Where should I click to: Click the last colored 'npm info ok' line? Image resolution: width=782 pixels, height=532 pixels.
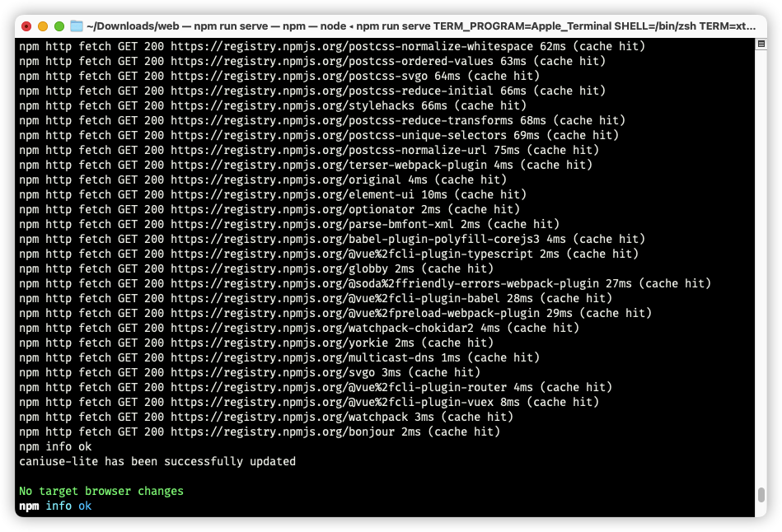[55, 506]
